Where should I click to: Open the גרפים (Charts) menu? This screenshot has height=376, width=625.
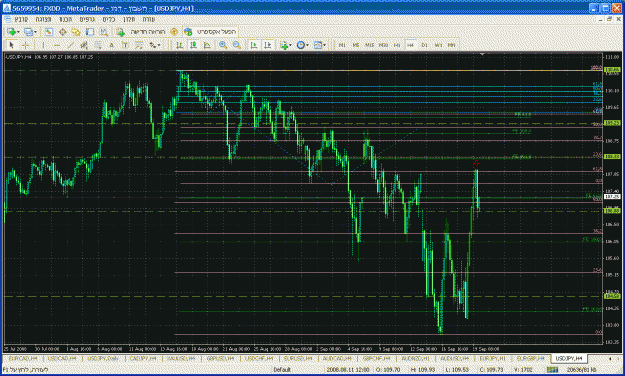tap(87, 19)
